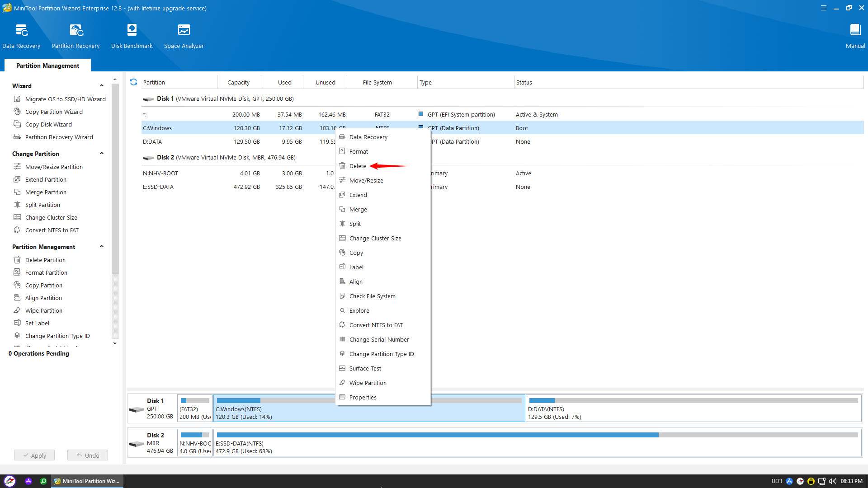Click Wipe Partition in left sidebar
868x488 pixels.
point(43,310)
